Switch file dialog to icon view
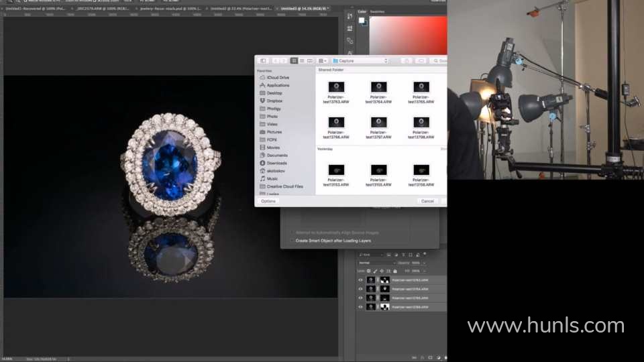The width and height of the screenshot is (644, 362). pyautogui.click(x=294, y=61)
